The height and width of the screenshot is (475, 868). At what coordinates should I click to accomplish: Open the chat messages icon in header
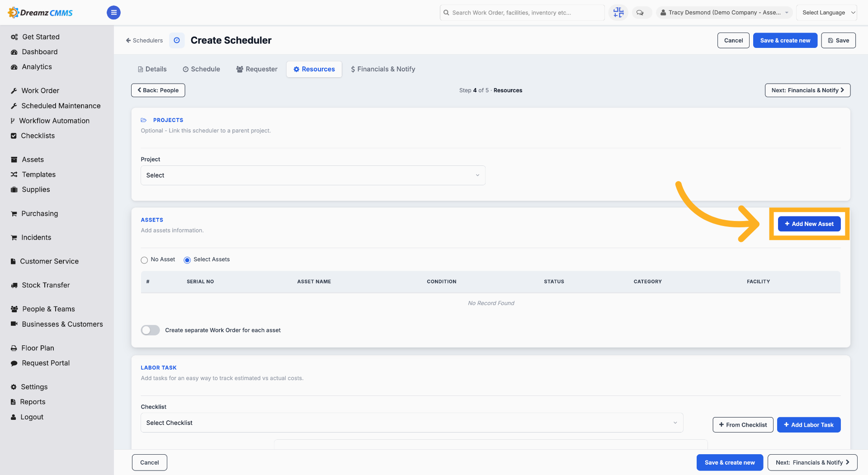(640, 13)
